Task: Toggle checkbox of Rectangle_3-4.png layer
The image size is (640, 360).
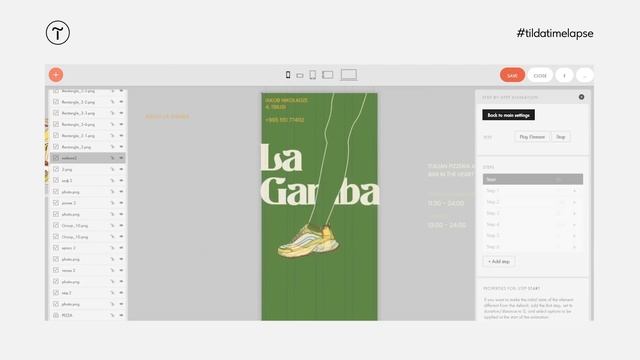Action: 56,124
